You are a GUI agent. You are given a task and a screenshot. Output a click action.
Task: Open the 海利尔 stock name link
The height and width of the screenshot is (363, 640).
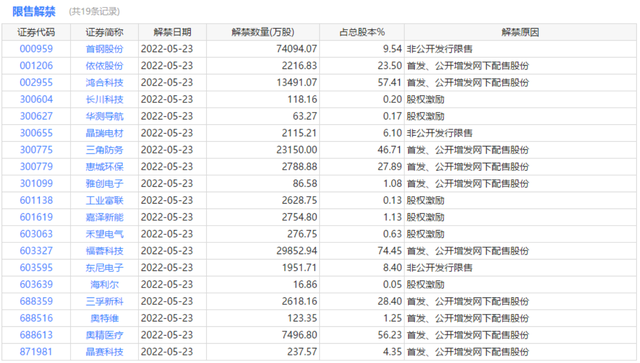click(104, 285)
